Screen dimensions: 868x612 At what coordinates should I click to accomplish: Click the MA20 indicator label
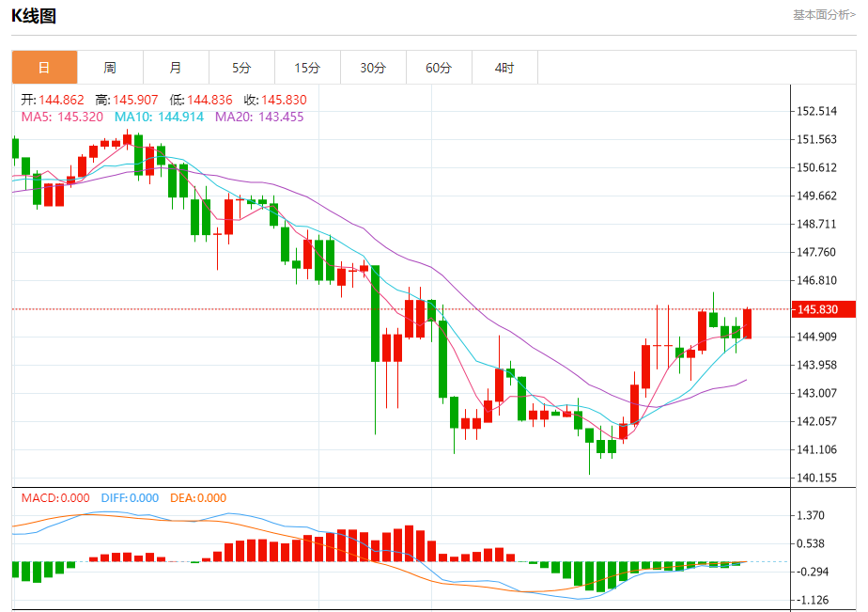click(x=259, y=117)
